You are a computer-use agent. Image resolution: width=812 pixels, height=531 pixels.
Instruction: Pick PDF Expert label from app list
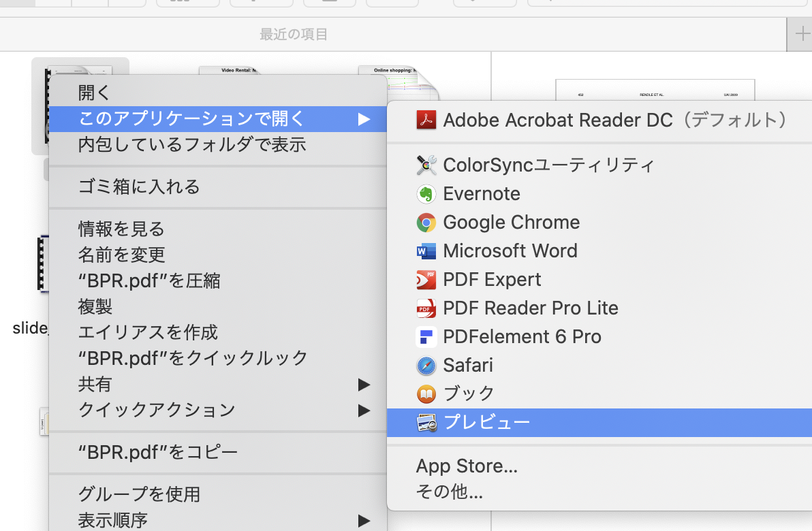(x=492, y=280)
